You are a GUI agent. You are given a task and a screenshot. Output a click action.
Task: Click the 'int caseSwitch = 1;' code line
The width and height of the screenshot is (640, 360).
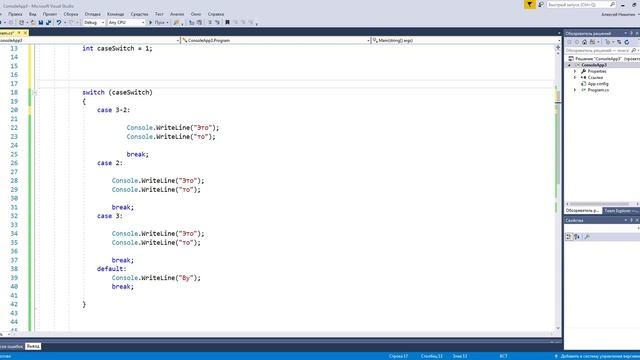click(117, 48)
